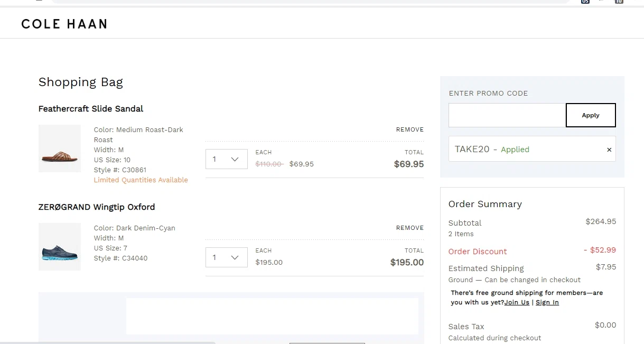Remove Feathercraft Slide Sandal from bag
This screenshot has width=644, height=344.
coord(410,129)
